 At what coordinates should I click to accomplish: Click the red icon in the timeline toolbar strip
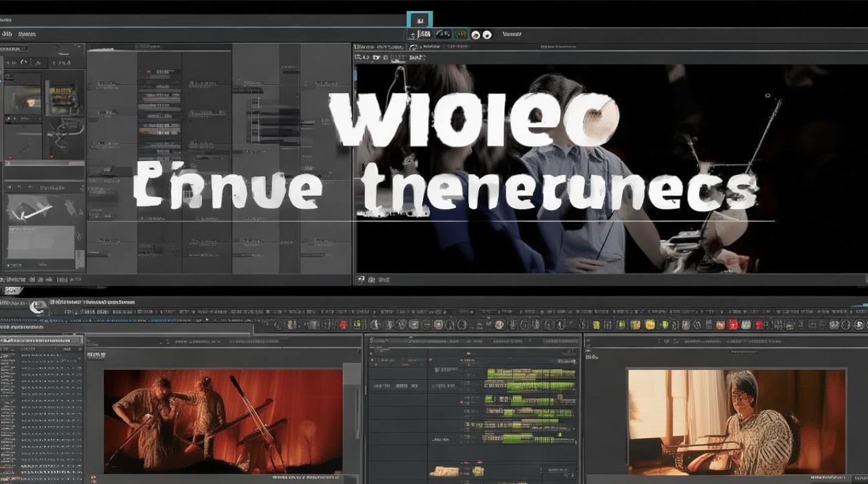(x=343, y=325)
